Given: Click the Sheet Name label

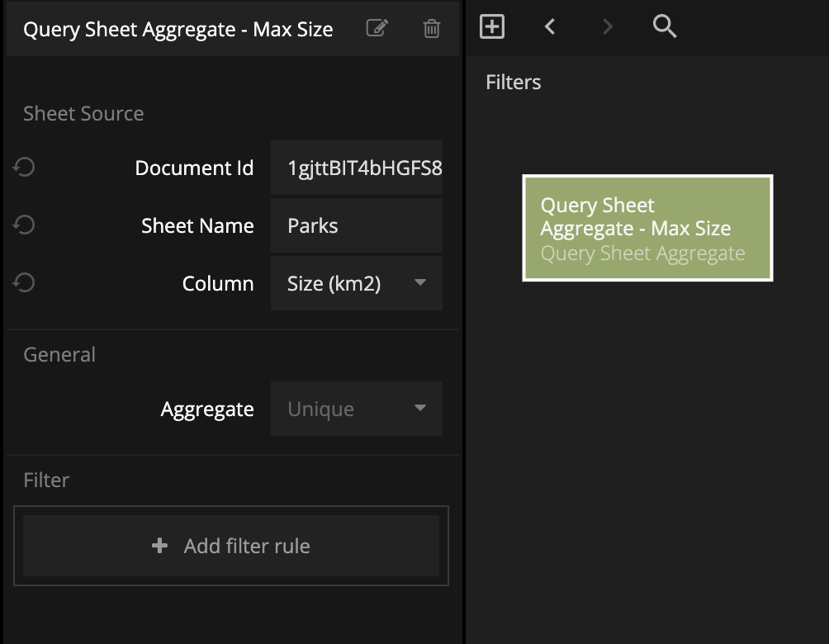Looking at the screenshot, I should point(197,225).
